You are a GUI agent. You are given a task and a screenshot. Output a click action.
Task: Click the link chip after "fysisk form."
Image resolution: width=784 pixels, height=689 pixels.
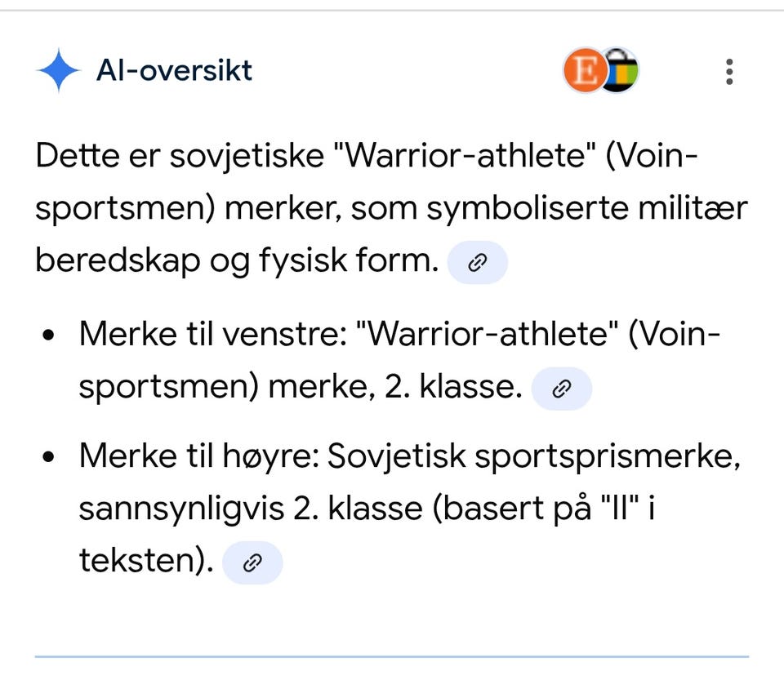tap(478, 262)
